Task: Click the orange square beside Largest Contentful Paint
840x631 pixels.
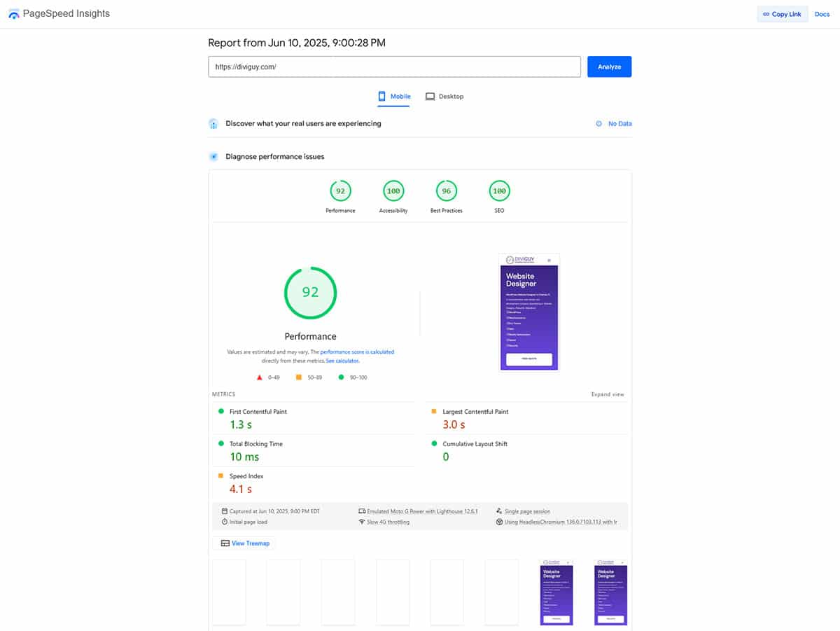Action: tap(434, 412)
